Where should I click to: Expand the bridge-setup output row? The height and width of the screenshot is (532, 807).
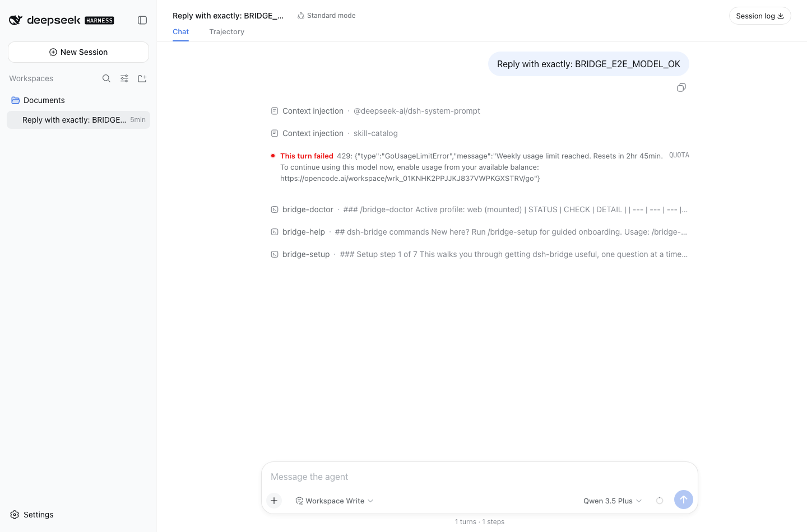click(x=480, y=254)
